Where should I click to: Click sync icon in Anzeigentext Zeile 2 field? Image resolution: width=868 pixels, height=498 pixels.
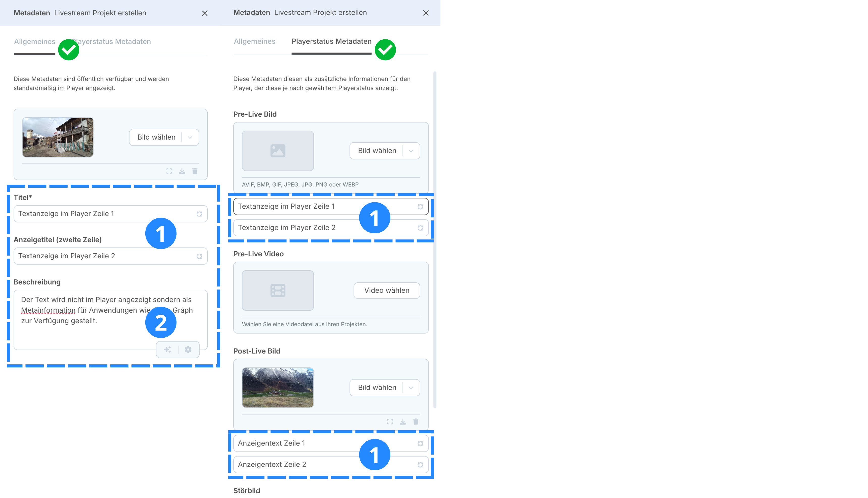point(420,465)
